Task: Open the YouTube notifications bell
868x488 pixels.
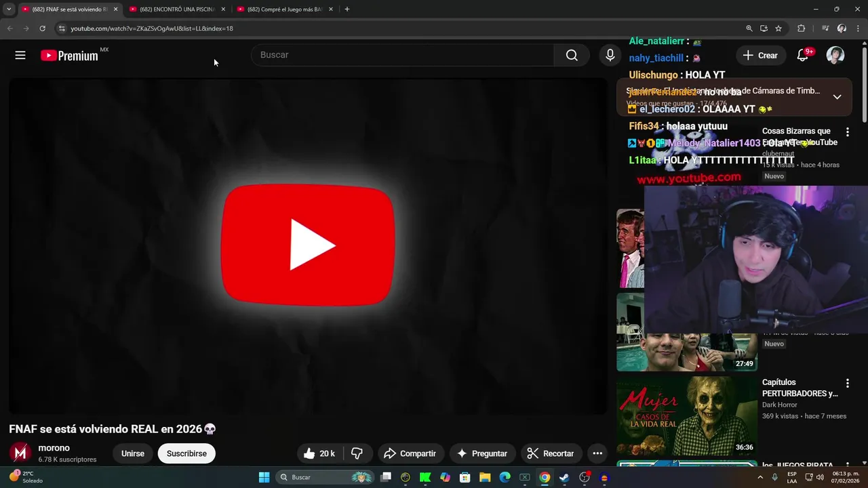Action: click(803, 56)
